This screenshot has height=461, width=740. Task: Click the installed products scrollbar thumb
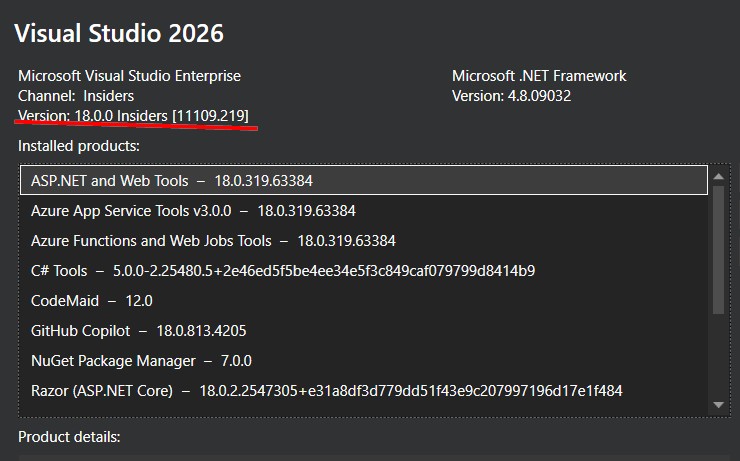point(718,250)
